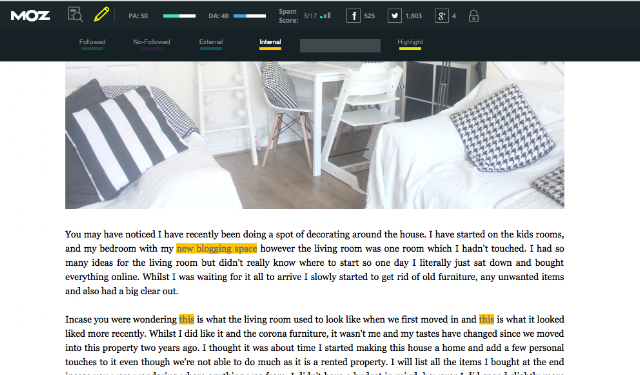Image resolution: width=640 pixels, height=375 pixels.
Task: Click the spam score signal bars icon
Action: coord(325,16)
